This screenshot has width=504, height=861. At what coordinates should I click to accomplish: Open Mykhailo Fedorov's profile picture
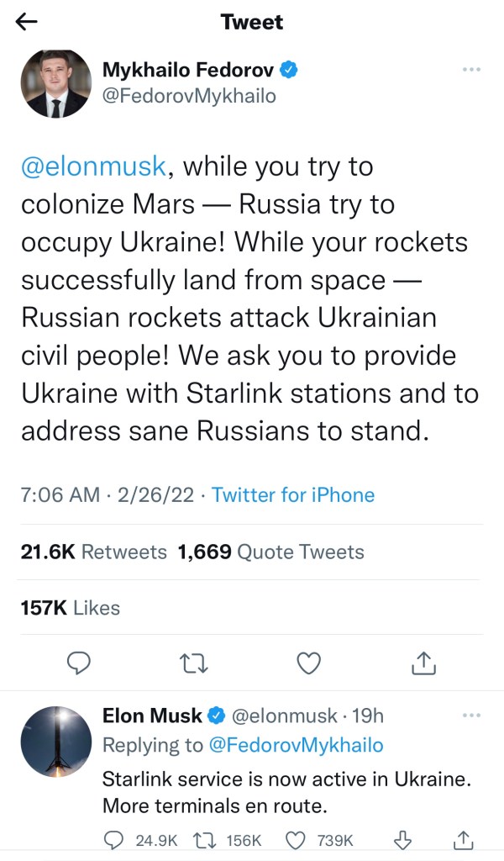pyautogui.click(x=55, y=82)
